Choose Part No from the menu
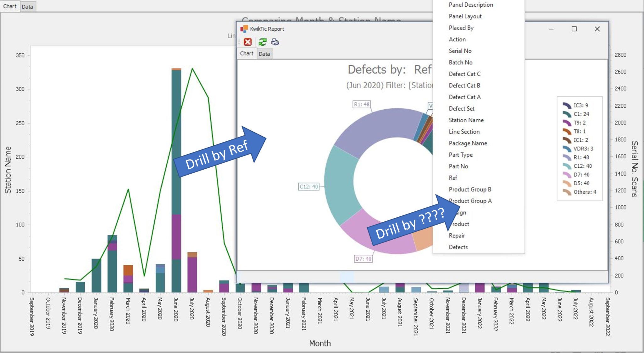Screen dimensions: 644x353 (x=458, y=166)
